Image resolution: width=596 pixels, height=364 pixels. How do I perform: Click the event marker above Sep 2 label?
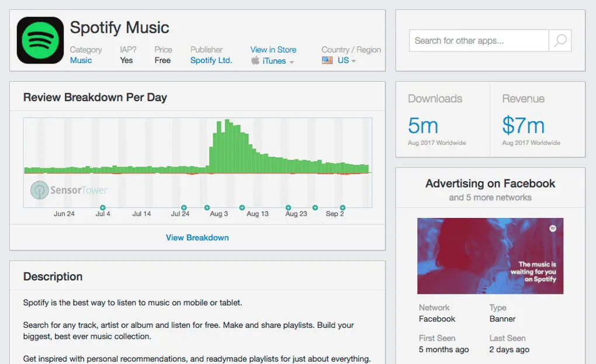(x=342, y=207)
